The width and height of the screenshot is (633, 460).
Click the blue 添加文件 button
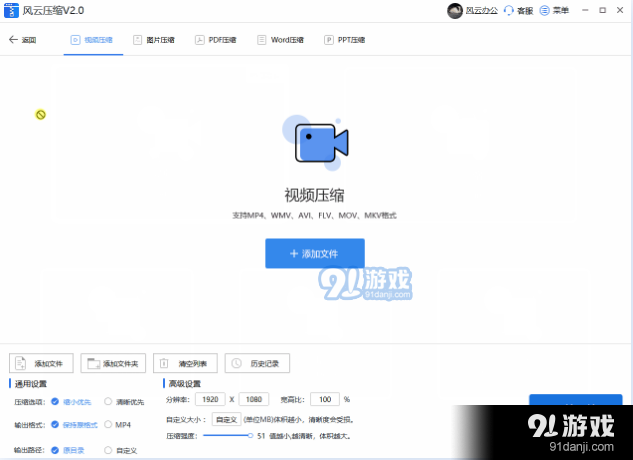pyautogui.click(x=315, y=254)
